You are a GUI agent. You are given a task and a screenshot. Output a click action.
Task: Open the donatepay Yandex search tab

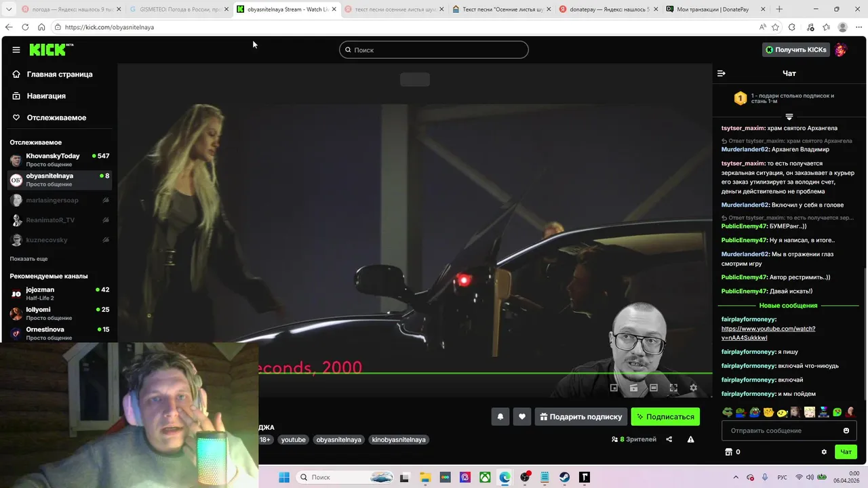pyautogui.click(x=608, y=9)
